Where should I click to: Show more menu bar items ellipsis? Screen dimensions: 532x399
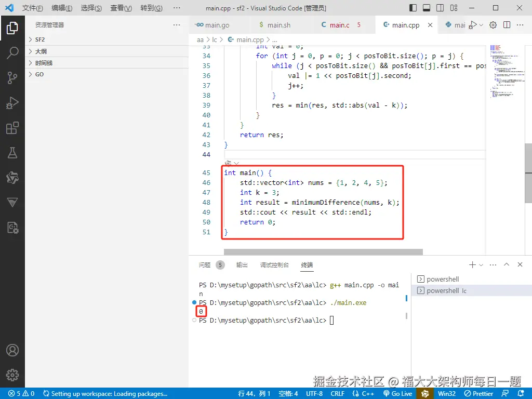point(177,8)
